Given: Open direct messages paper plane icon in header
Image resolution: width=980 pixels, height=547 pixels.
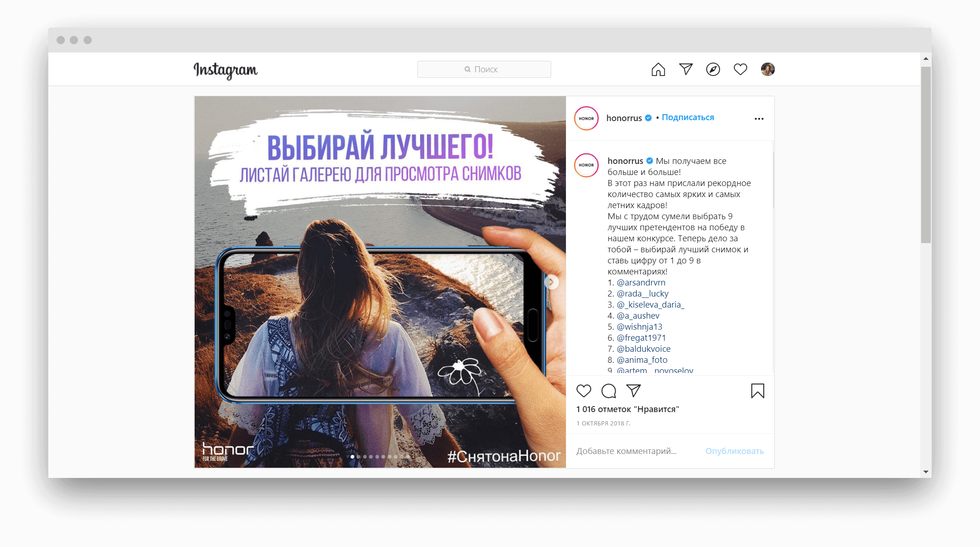Looking at the screenshot, I should click(x=686, y=69).
